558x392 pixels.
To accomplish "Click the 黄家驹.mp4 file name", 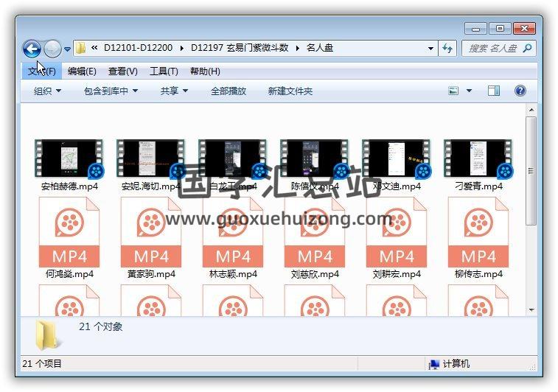I will (x=151, y=274).
